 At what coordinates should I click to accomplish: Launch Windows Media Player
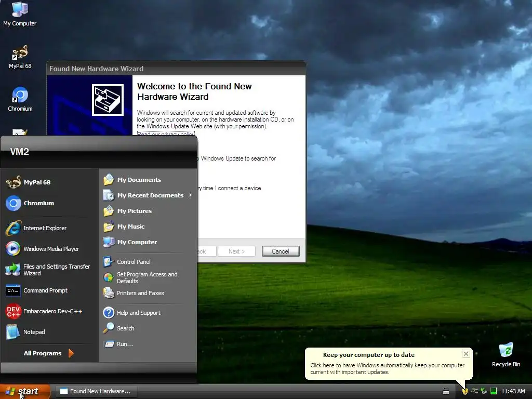(x=49, y=249)
